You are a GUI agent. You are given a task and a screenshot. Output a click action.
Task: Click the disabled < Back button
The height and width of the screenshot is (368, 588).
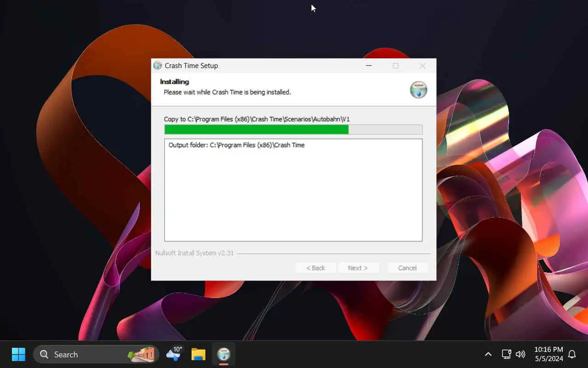[316, 268]
